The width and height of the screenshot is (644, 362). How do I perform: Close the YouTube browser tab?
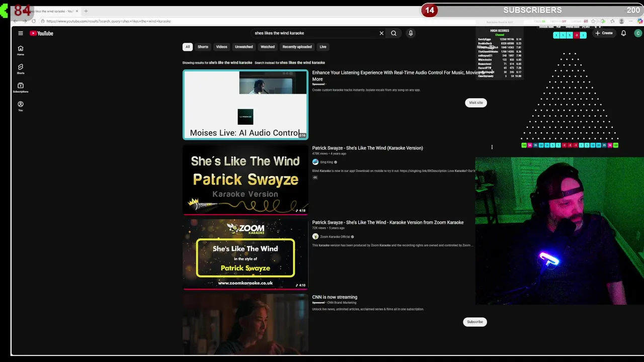point(76,11)
